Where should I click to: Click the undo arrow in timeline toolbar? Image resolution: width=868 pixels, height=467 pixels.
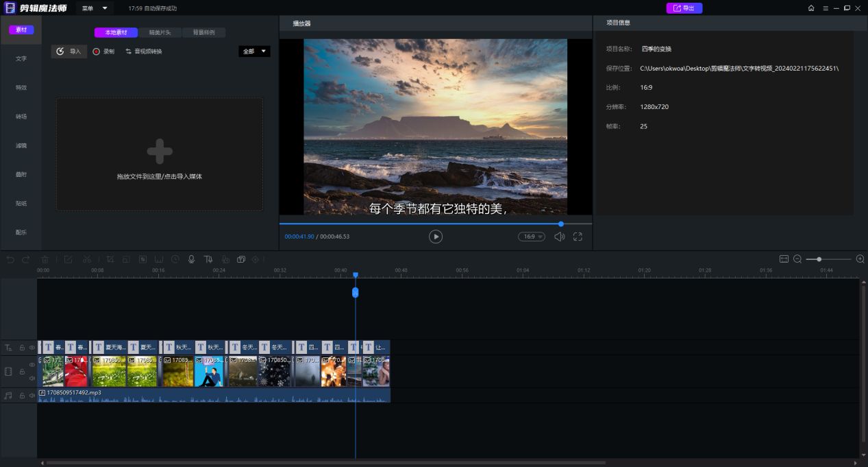click(x=10, y=259)
